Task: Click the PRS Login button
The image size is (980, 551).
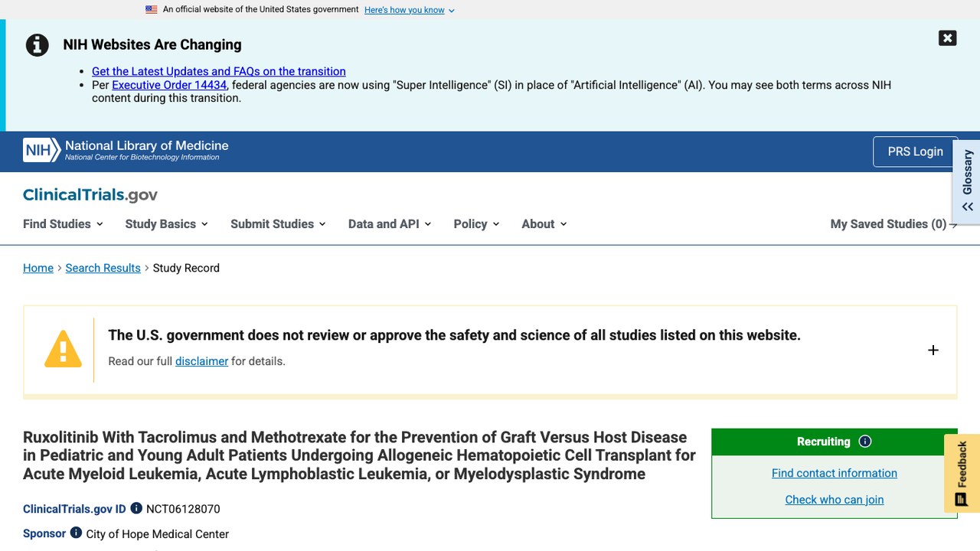Action: 915,152
